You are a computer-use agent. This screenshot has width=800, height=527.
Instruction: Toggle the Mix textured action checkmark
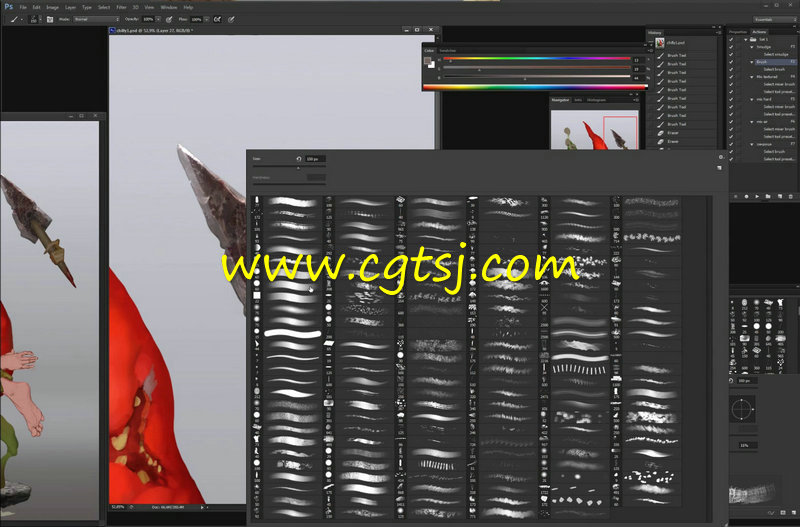[731, 77]
